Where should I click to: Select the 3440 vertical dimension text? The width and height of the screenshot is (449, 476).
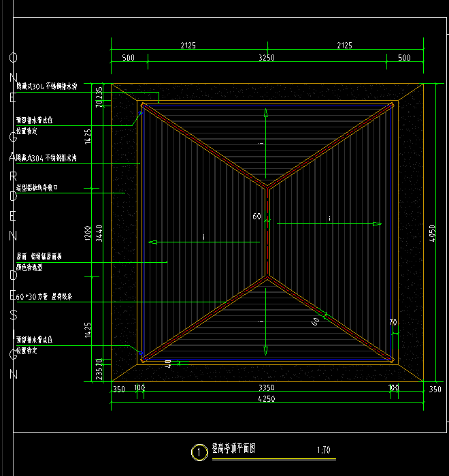pos(99,233)
